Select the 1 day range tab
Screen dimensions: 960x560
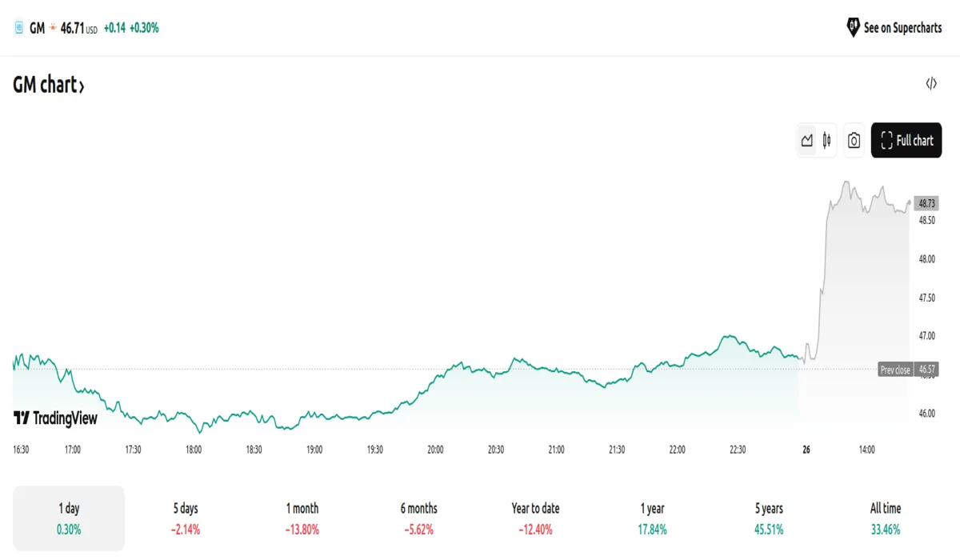point(69,518)
